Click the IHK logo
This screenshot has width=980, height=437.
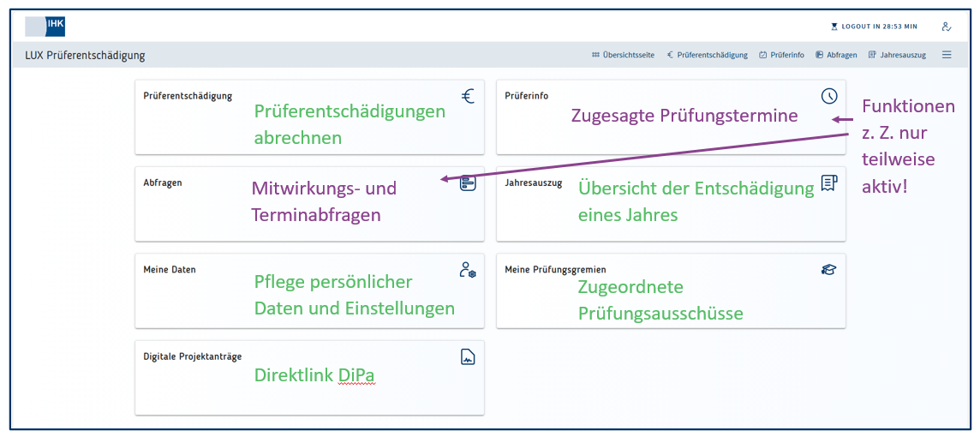[x=45, y=26]
